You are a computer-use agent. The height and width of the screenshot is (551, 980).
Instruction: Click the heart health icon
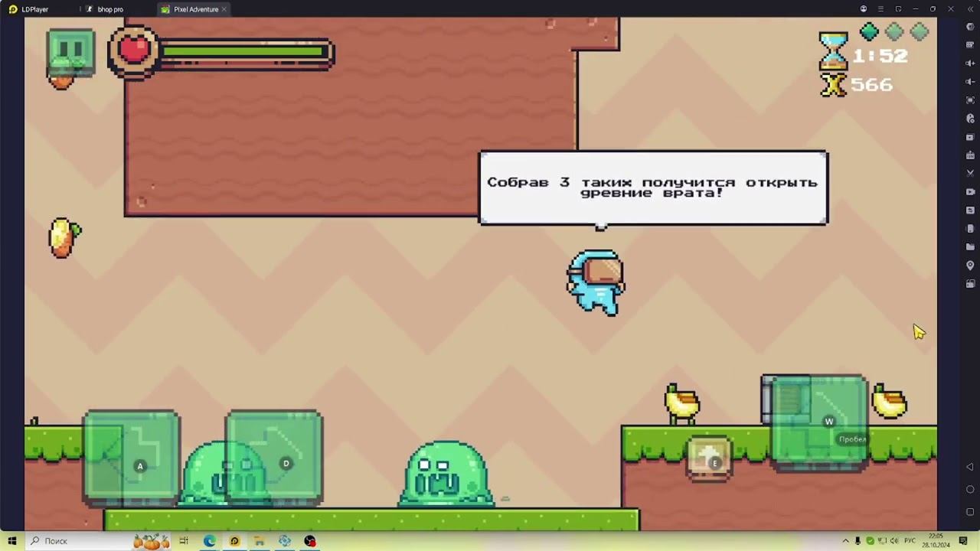click(x=133, y=51)
